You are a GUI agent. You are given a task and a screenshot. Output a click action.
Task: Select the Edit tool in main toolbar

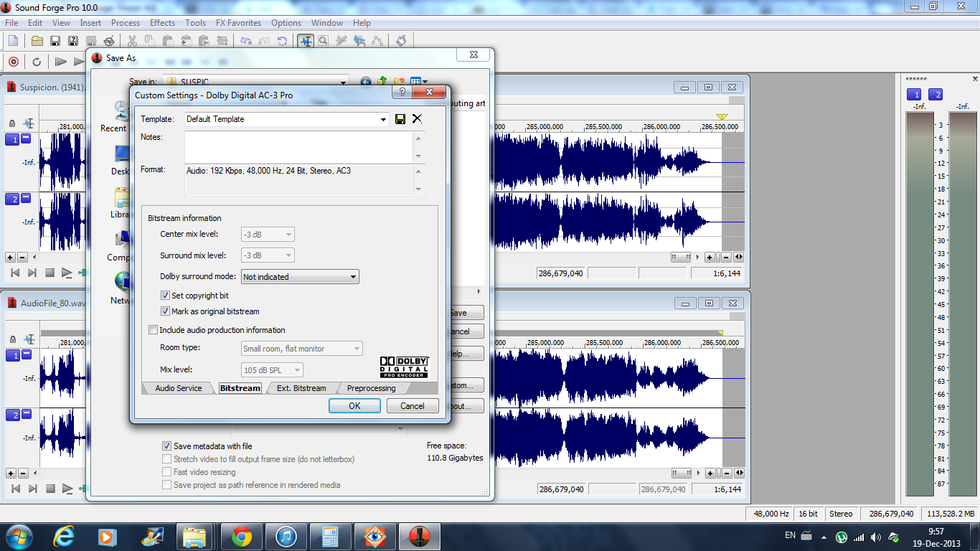306,41
